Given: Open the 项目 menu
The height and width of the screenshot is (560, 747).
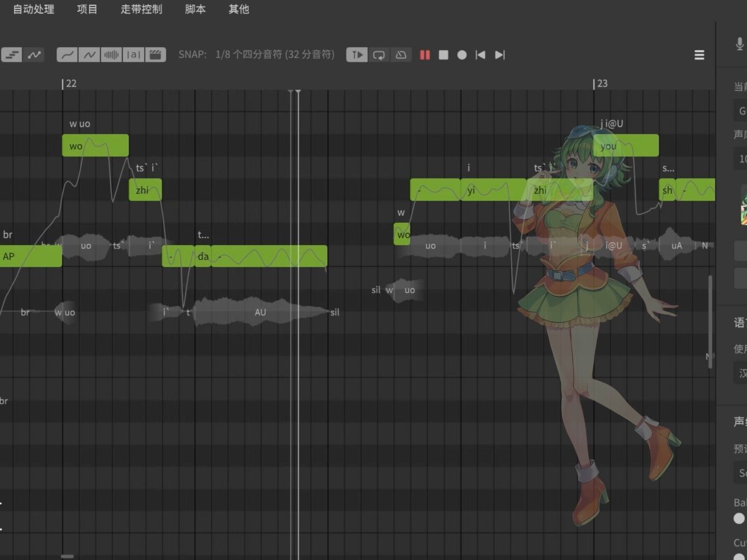Looking at the screenshot, I should coord(87,9).
